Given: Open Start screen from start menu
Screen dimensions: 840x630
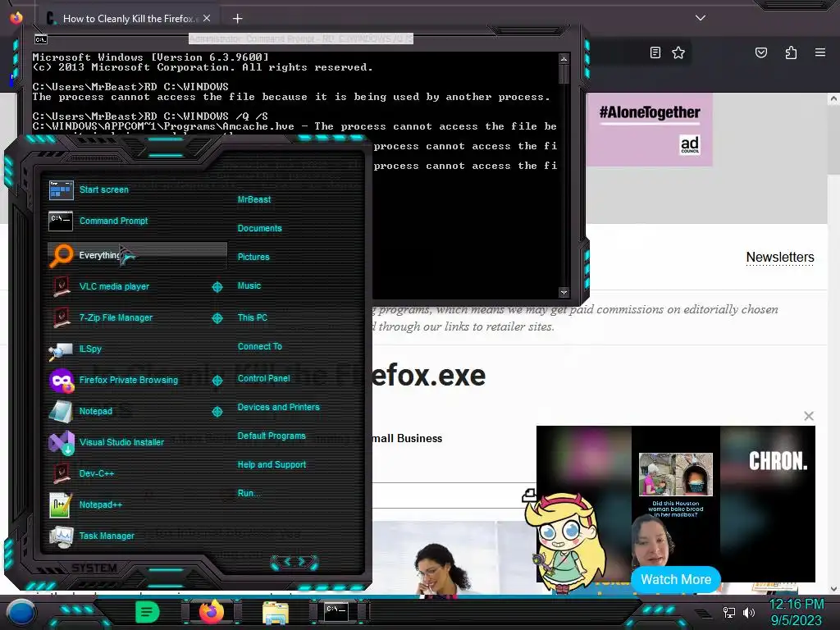Looking at the screenshot, I should click(x=137, y=189).
